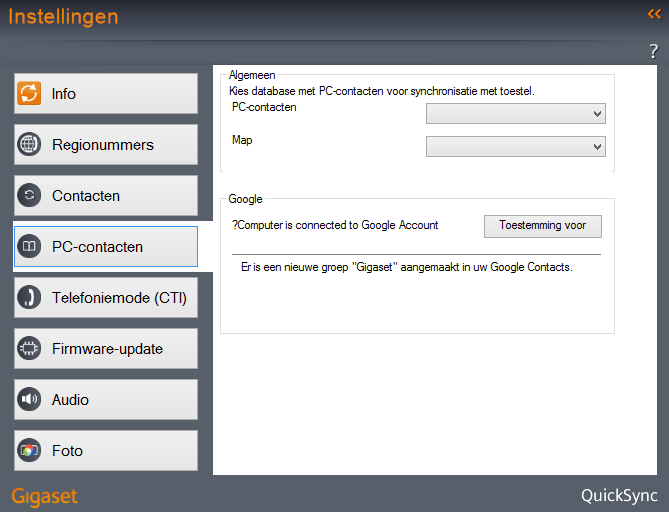Switch to the Regionummers tab
Image resolution: width=669 pixels, height=512 pixels.
106,144
